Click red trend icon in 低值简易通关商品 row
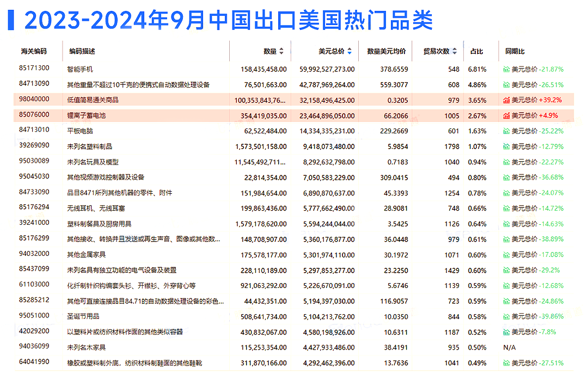The width and height of the screenshot is (588, 380). pos(506,100)
